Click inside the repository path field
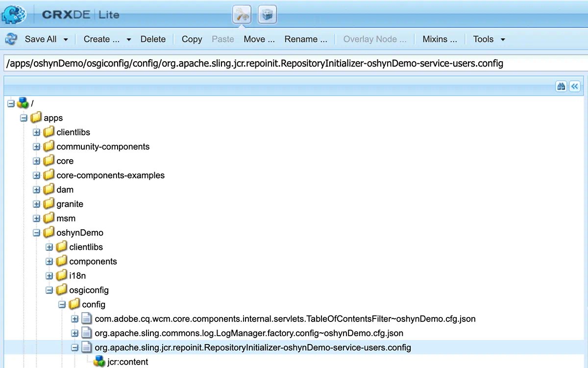Screen dimensions: 588x368 pyautogui.click(x=255, y=63)
